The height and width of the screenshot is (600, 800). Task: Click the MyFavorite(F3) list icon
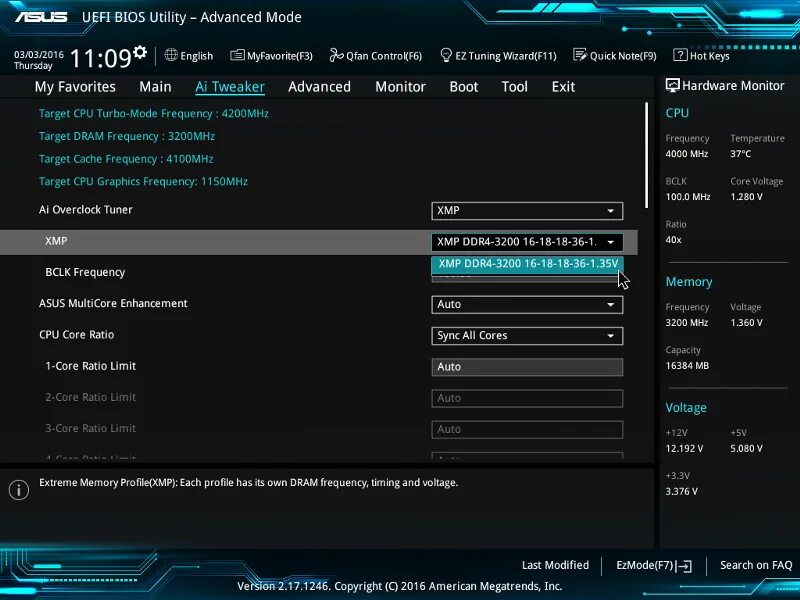click(x=237, y=55)
